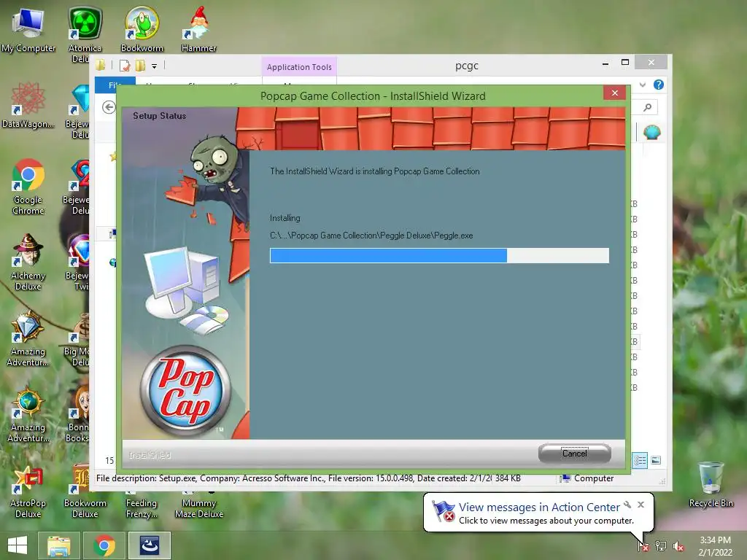Click Computer label in Explorer status bar
Screen dimensions: 747x560
click(x=594, y=478)
